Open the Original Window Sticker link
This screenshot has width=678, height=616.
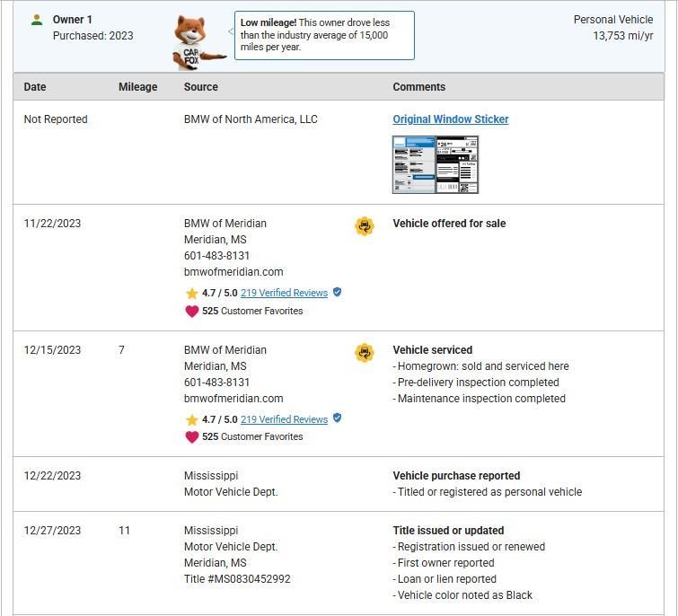pyautogui.click(x=451, y=119)
